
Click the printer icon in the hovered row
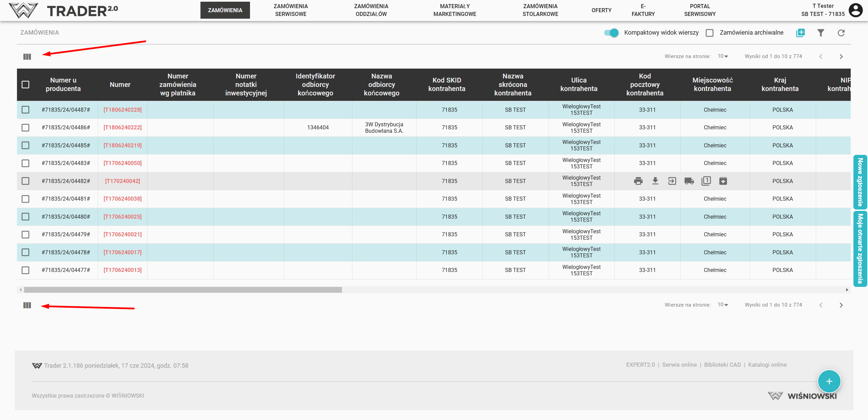point(638,181)
